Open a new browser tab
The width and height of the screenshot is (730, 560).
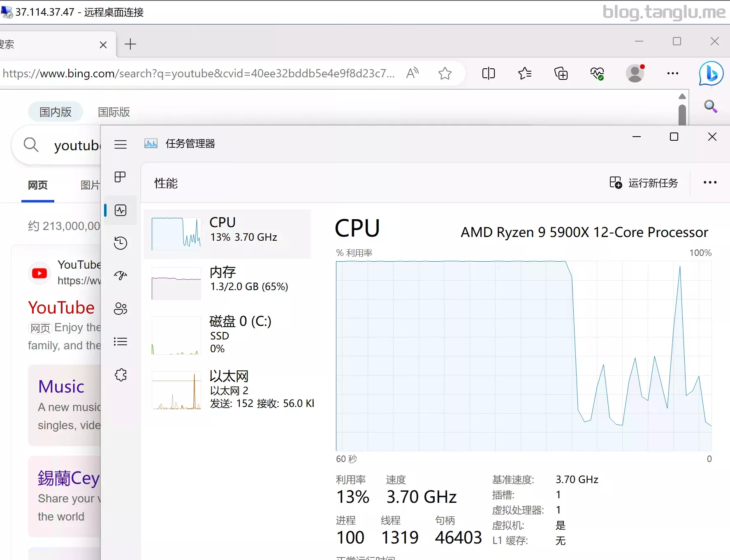(x=130, y=44)
